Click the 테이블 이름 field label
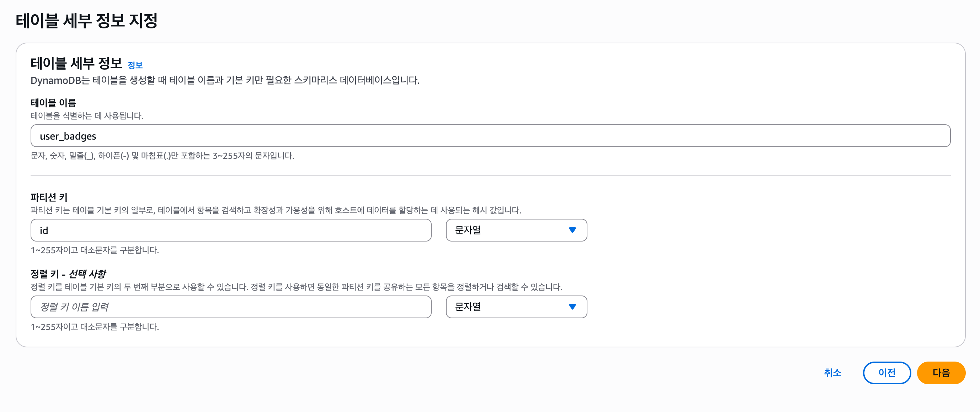Screen dimensions: 980x412 53,103
